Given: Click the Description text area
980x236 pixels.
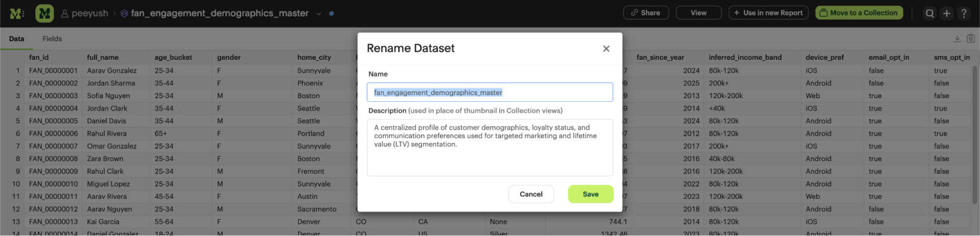Looking at the screenshot, I should pyautogui.click(x=490, y=147).
